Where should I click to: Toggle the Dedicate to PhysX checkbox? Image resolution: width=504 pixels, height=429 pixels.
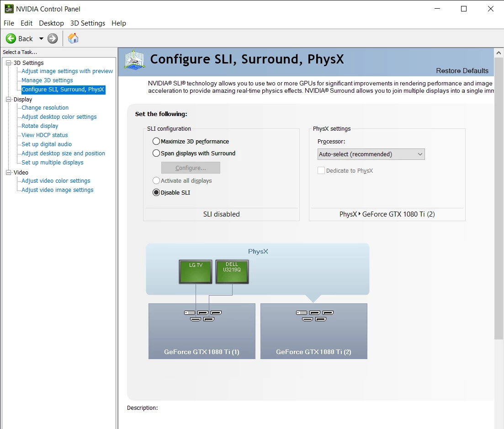(x=321, y=170)
